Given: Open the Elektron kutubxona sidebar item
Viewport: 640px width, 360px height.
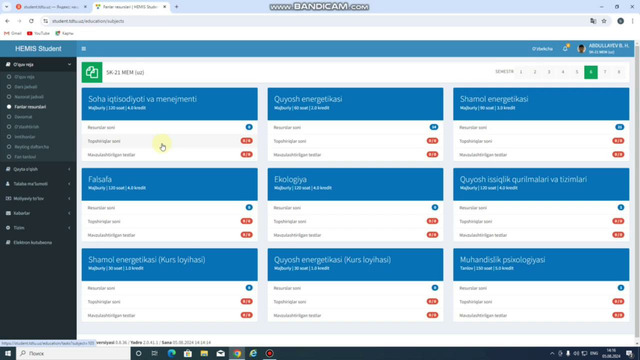Looking at the screenshot, I should [33, 242].
